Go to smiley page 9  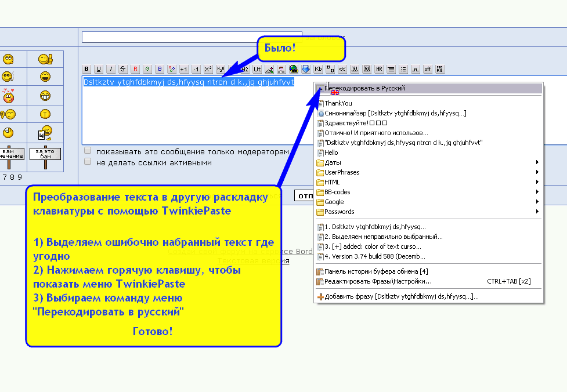pos(20,177)
